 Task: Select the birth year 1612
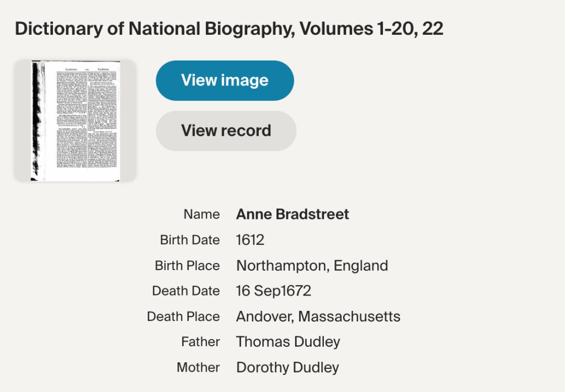tap(250, 240)
